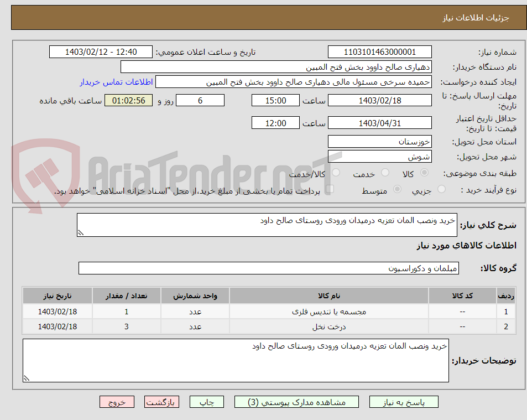Screen dimensions: 527x420
Task: Click unit عدد in درخت نخل row
Action: point(195,326)
